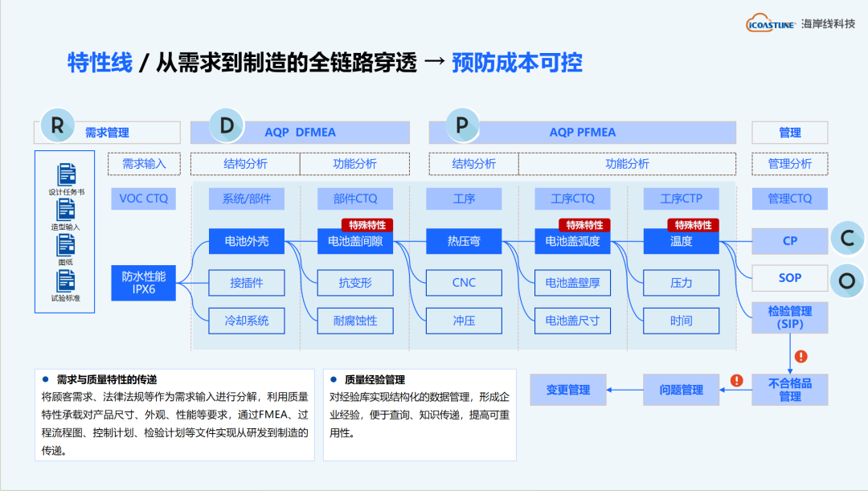868x491 pixels.
Task: Select the 防水性能 IPX6 node
Action: coord(143,283)
